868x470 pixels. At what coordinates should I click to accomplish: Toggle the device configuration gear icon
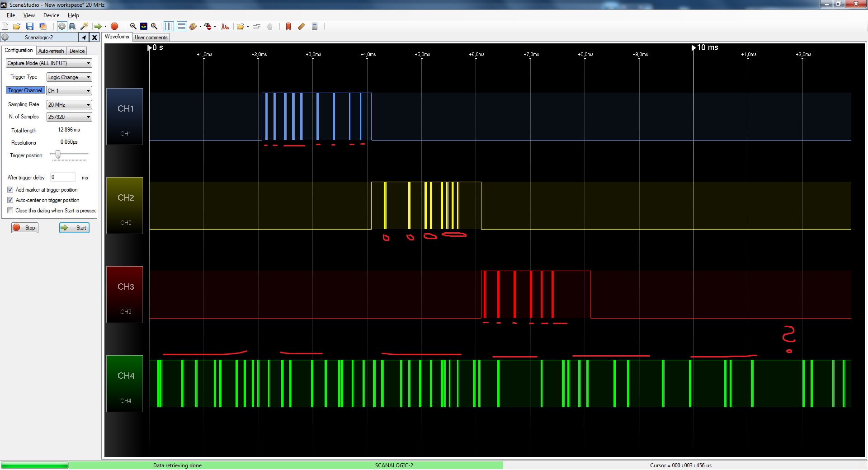coord(62,26)
